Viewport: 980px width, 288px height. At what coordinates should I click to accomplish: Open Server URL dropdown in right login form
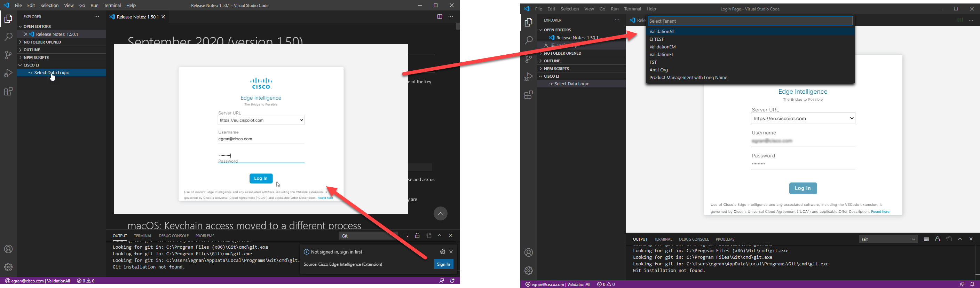coord(803,118)
